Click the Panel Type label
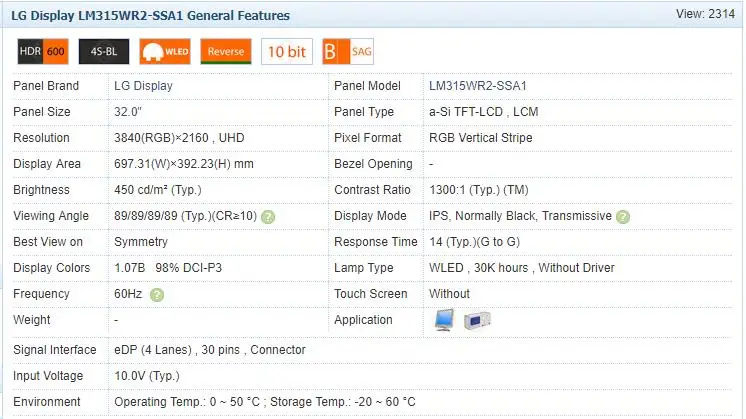Viewport: 746px width, 419px height. tap(364, 112)
